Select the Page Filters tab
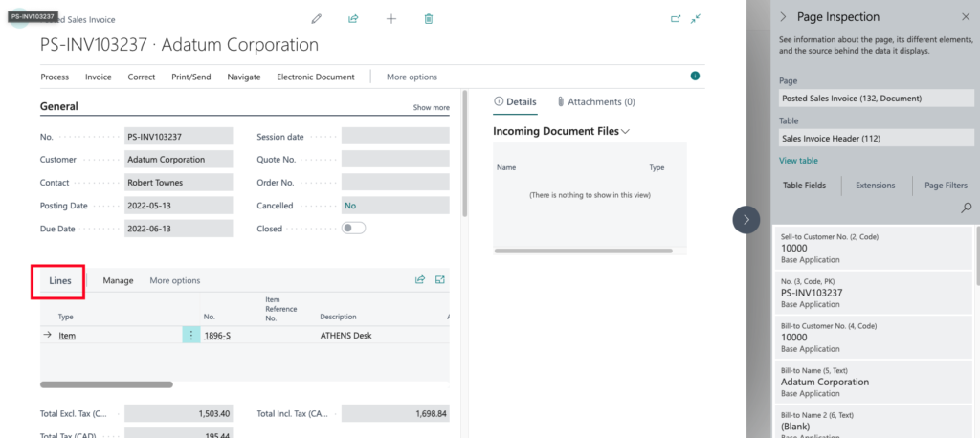 946,185
